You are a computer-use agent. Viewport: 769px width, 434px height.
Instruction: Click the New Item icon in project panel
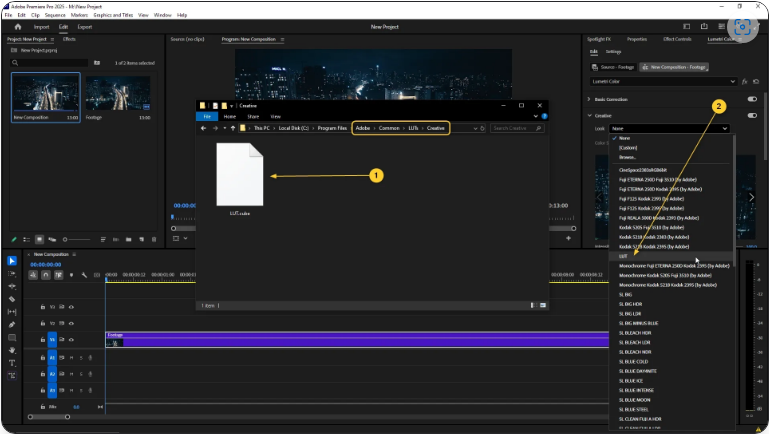(141, 239)
